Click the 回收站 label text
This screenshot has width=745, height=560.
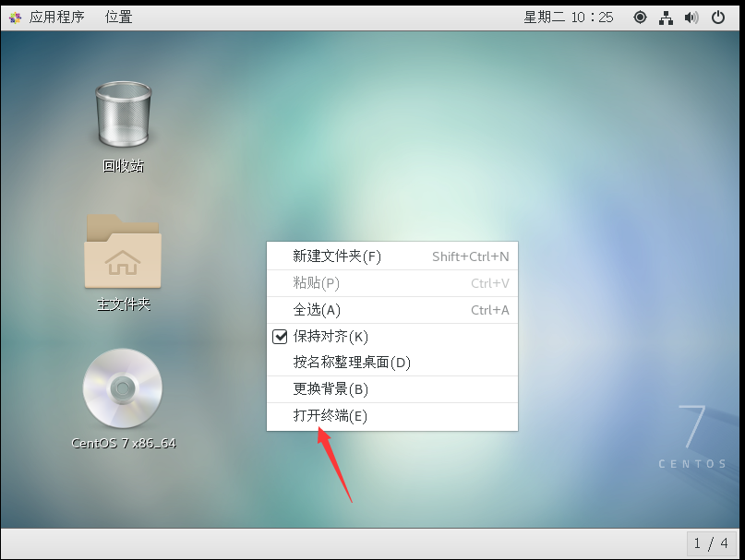(123, 166)
